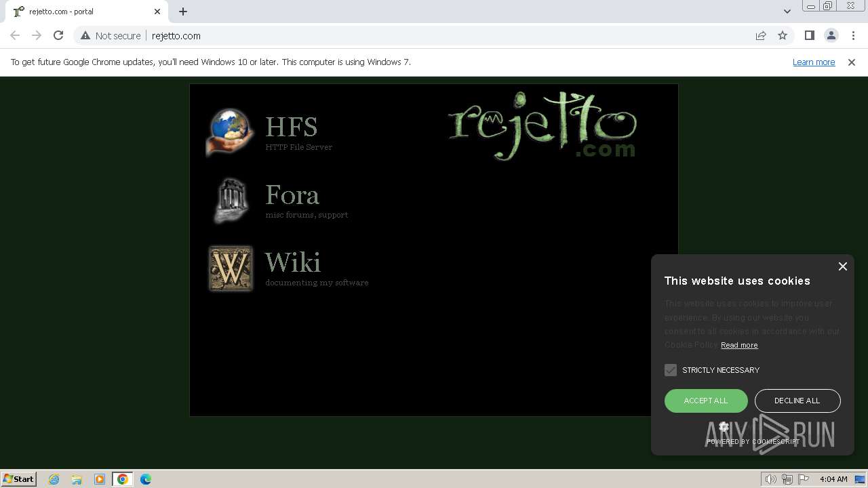
Task: Open the Windows Start menu
Action: tap(19, 479)
